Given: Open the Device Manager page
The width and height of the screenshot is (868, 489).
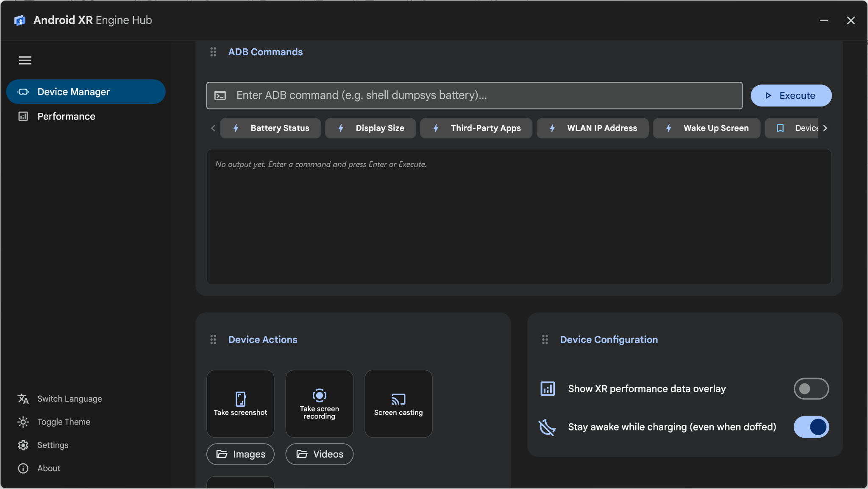Looking at the screenshot, I should point(86,92).
